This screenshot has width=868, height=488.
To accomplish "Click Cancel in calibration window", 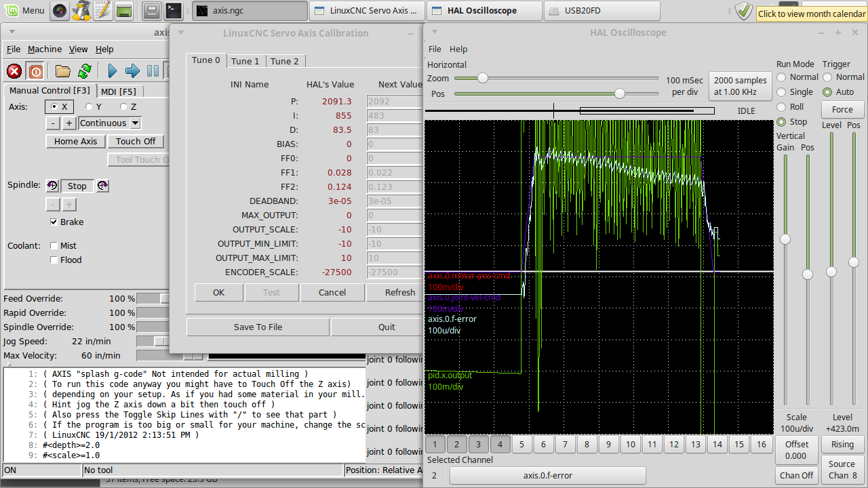I will [x=332, y=292].
